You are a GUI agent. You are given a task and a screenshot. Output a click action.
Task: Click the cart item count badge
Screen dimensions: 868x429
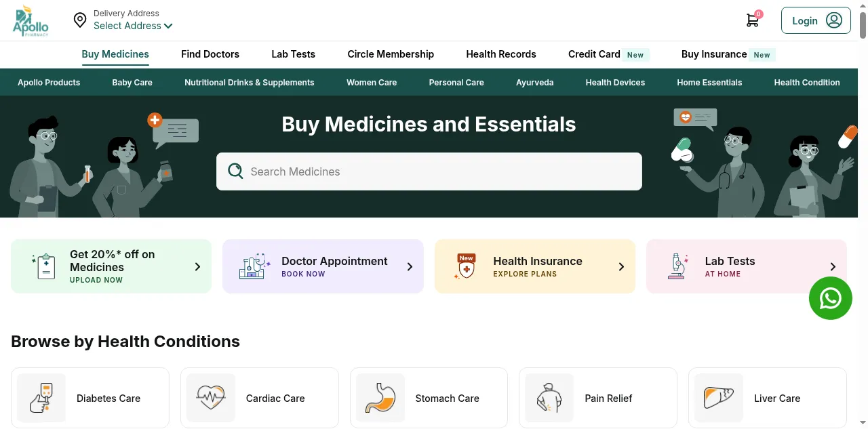(x=758, y=14)
